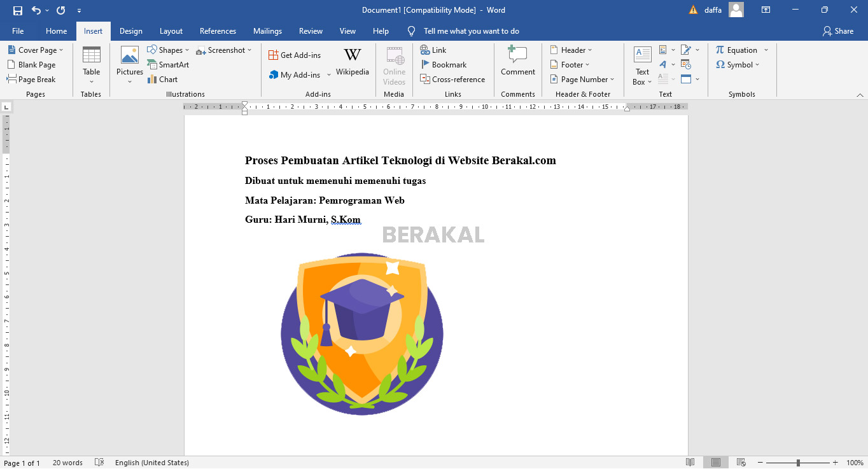Click the Equation button

tap(737, 50)
